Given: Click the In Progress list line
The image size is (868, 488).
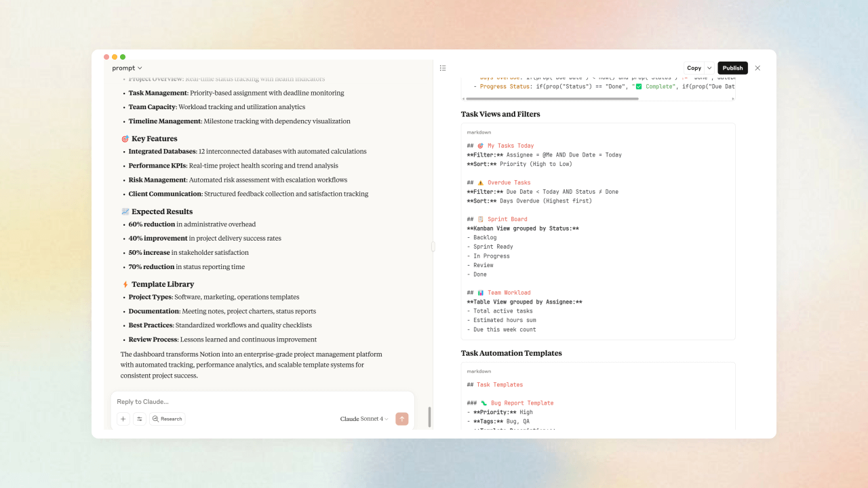Looking at the screenshot, I should [x=488, y=256].
